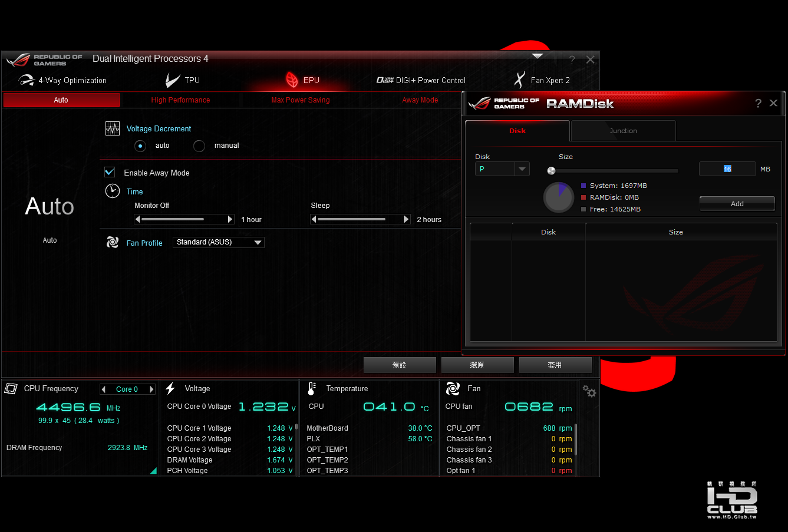Viewport: 788px width, 532px height.
Task: Click Add button in RAMDisk
Action: point(737,204)
